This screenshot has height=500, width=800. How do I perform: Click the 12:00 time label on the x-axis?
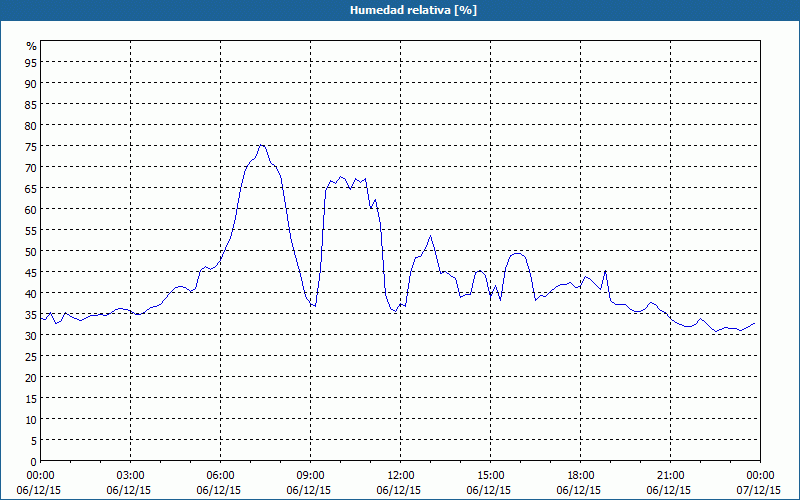click(401, 476)
